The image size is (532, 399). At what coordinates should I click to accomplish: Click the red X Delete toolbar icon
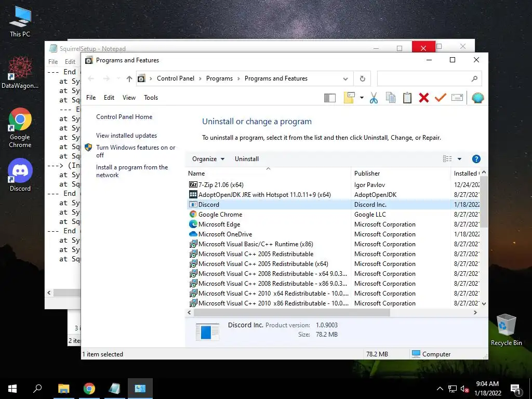click(x=424, y=98)
